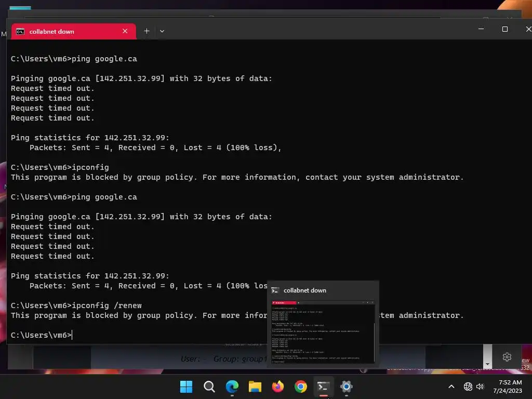Open the Windows Start menu
The height and width of the screenshot is (399, 532).
[186, 387]
